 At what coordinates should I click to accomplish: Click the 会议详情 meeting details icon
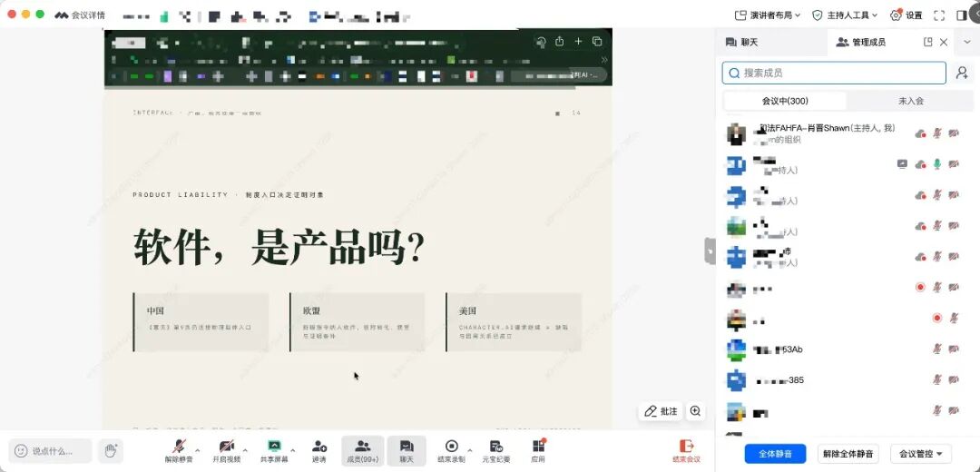tap(61, 15)
